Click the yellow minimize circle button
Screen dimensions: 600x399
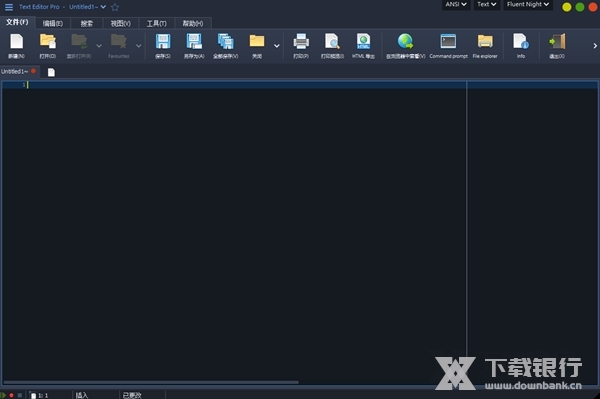coord(567,7)
